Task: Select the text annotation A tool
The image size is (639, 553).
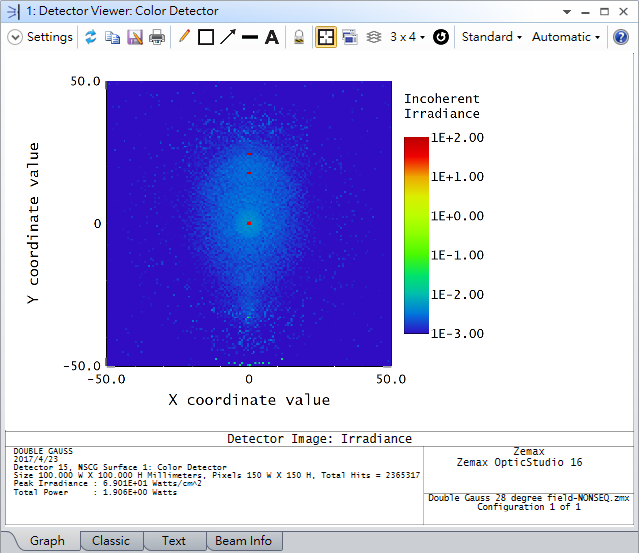Action: (x=272, y=37)
